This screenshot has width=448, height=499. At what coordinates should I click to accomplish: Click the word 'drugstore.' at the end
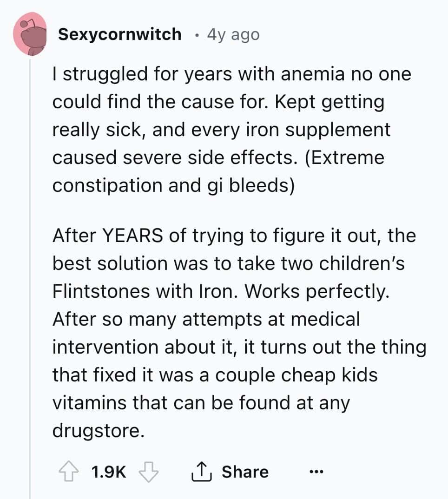(x=99, y=431)
